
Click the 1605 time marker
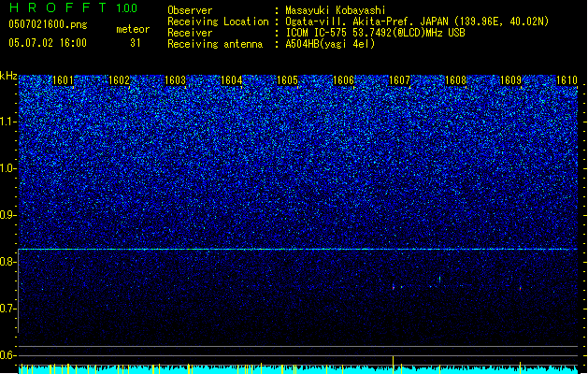287,80
